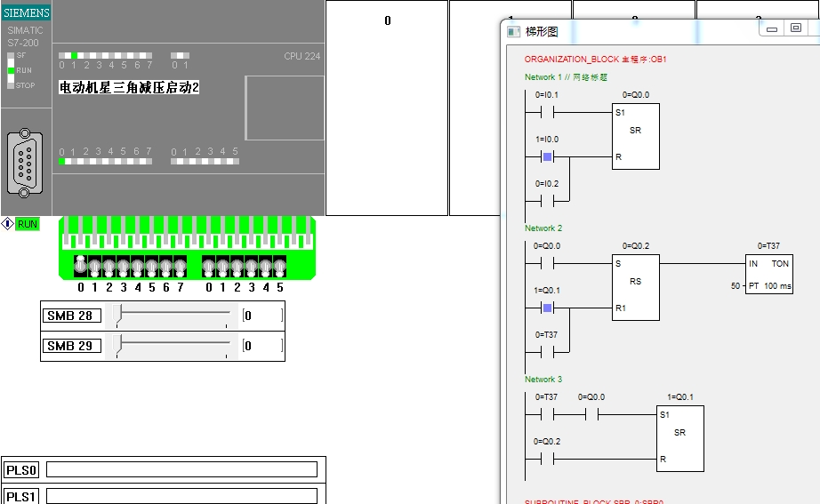Click expansion module slot 0
The image size is (820, 504).
(387, 108)
